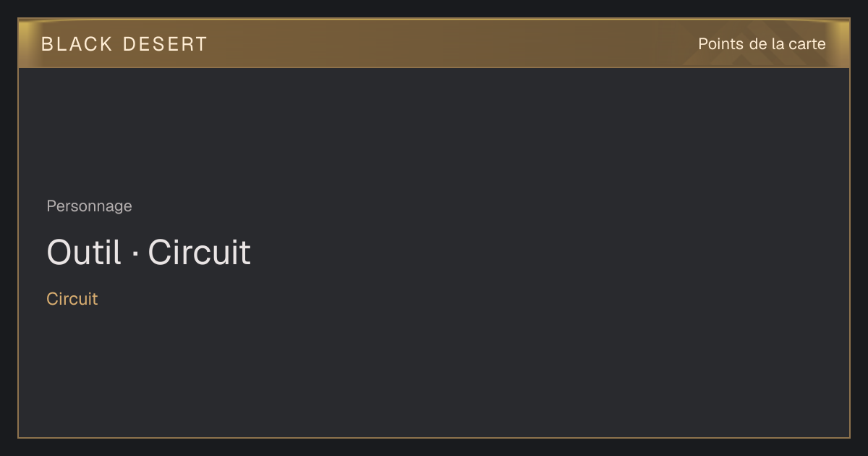
Task: Open Points de la carte
Action: 762,44
